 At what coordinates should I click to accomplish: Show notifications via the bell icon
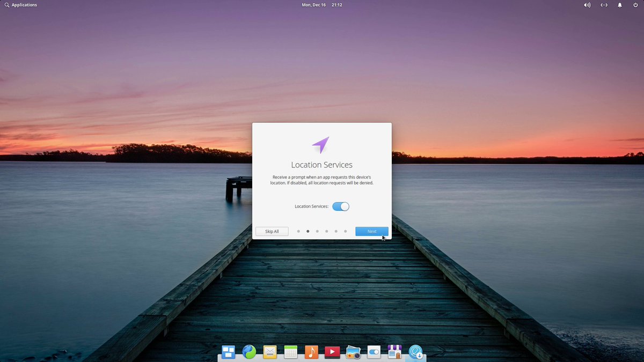point(620,5)
